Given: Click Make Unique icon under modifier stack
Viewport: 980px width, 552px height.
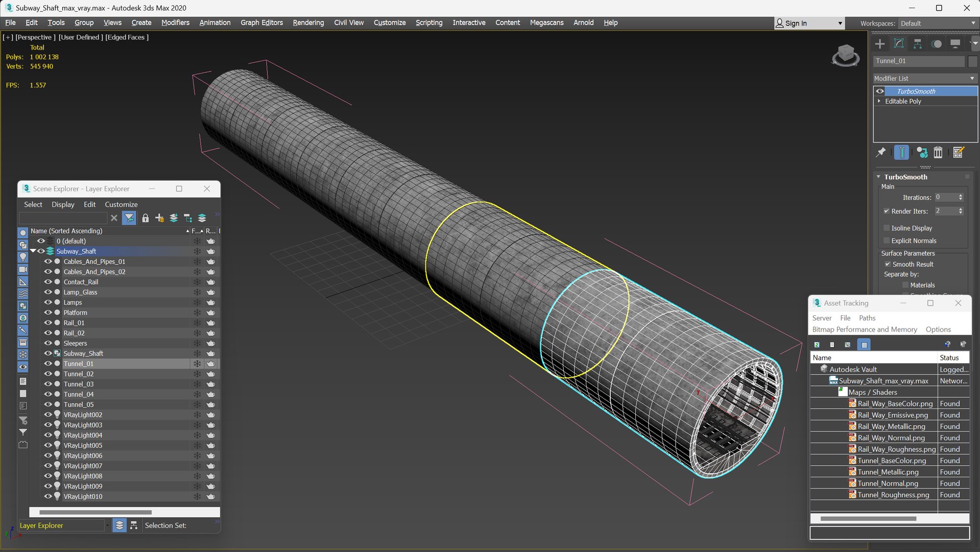Looking at the screenshot, I should coord(922,152).
